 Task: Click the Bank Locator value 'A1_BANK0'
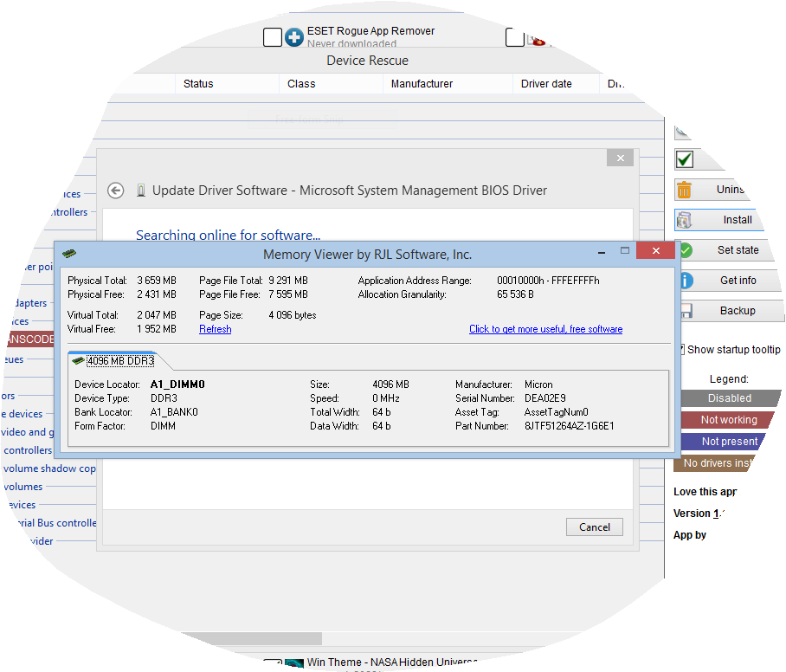tap(175, 411)
